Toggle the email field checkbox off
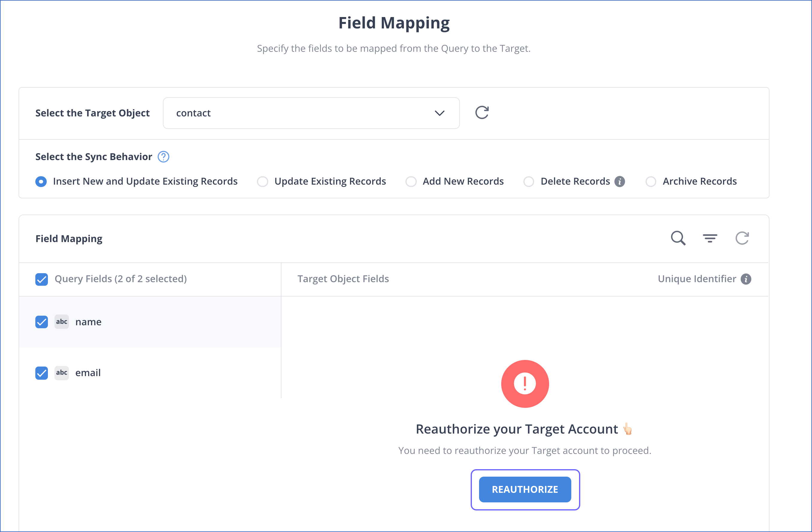Viewport: 812px width, 532px height. pyautogui.click(x=42, y=372)
